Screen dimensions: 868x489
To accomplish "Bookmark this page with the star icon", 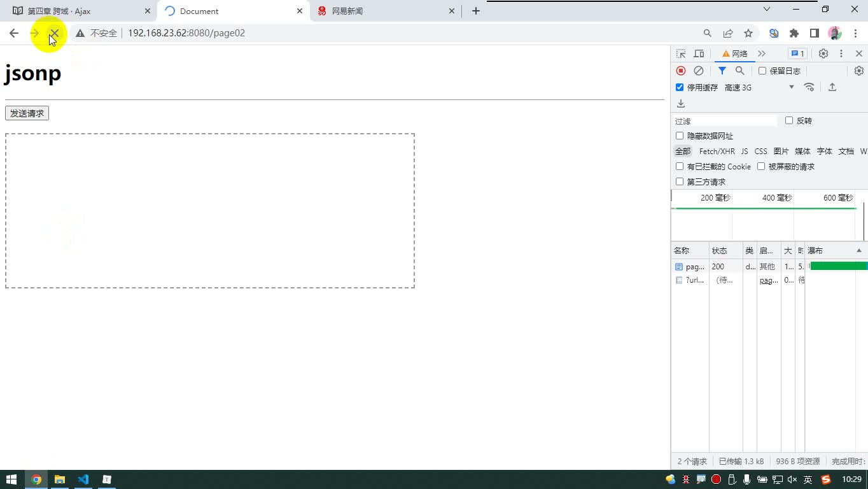I will pos(748,33).
